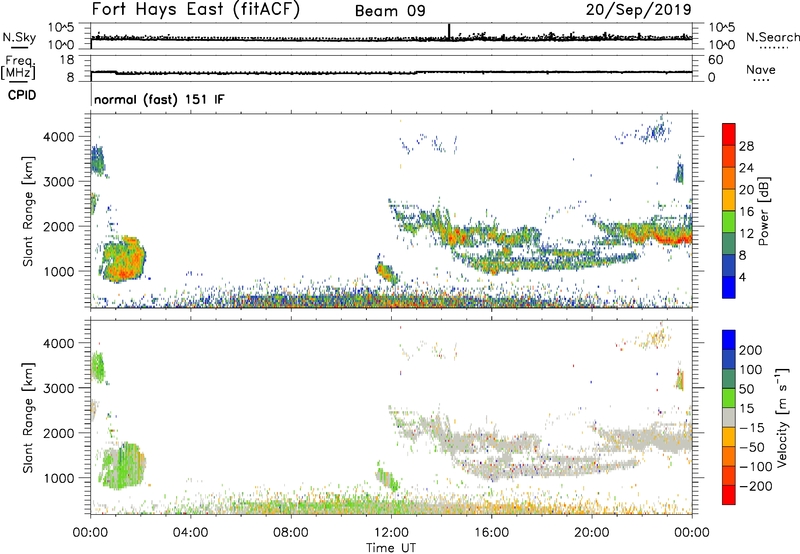The image size is (800, 554).
Task: Click the '18' tick on frequency axis
Action: [x=67, y=60]
